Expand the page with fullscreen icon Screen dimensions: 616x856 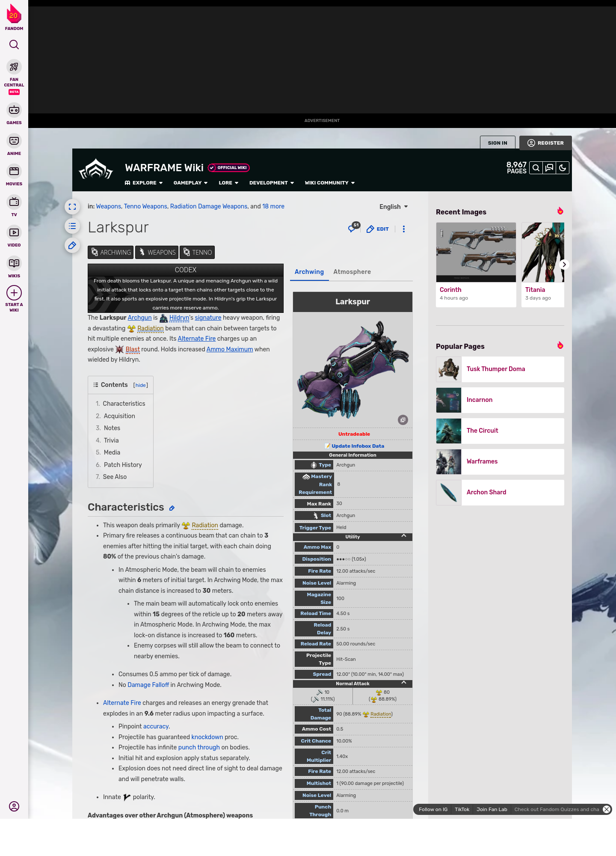tap(72, 207)
